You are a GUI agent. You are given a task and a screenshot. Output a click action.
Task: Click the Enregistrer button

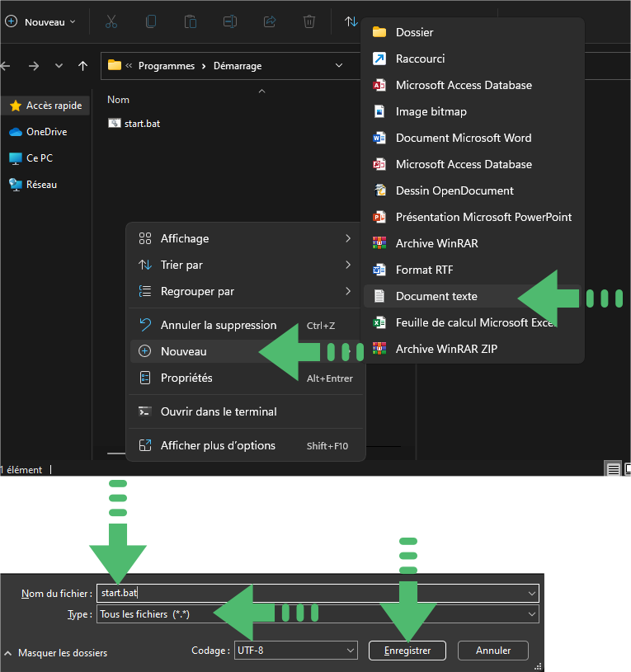tap(407, 651)
